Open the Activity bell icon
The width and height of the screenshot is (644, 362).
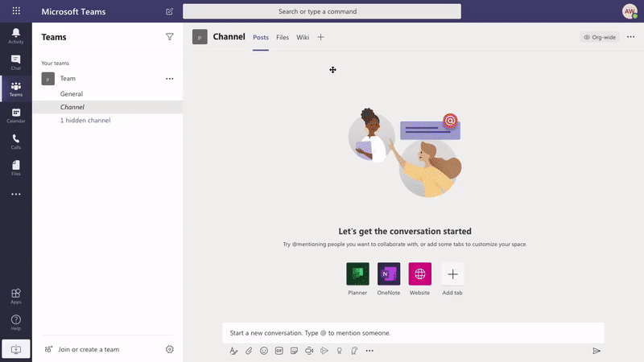click(x=16, y=36)
